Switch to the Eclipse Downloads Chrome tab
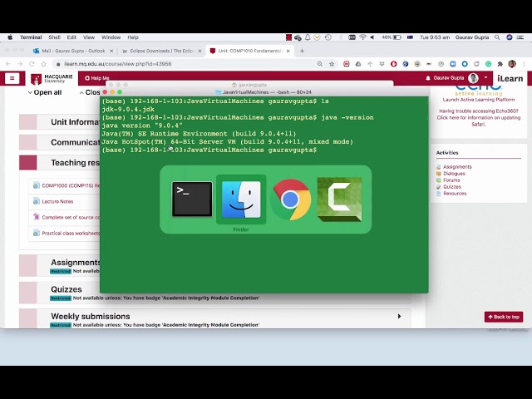532x399 pixels. point(161,51)
